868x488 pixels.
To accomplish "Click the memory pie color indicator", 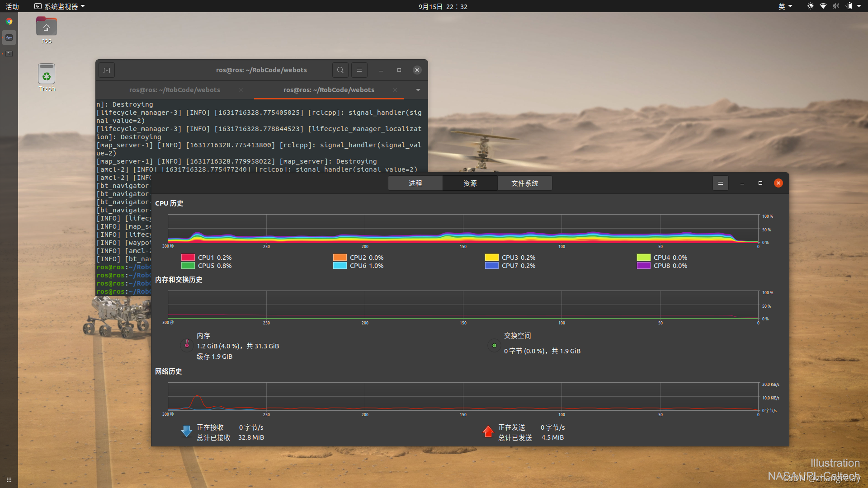I will click(x=187, y=345).
